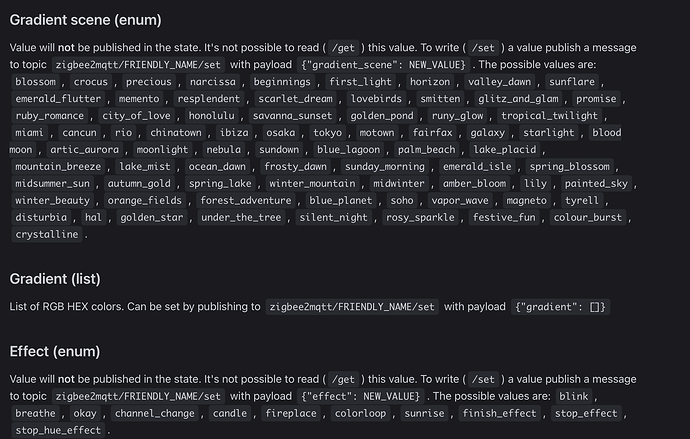The height and width of the screenshot is (439, 690).
Task: Click the {"gradient": []} payload snippet
Action: [560, 307]
